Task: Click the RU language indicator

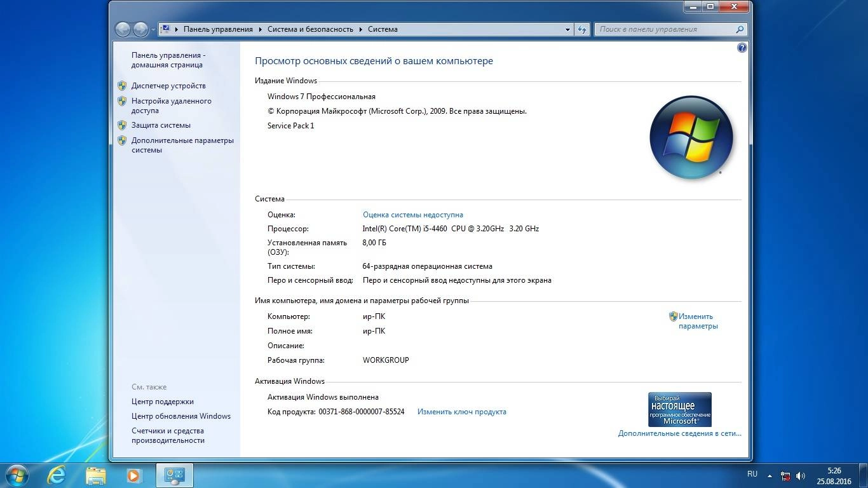Action: 752,474
